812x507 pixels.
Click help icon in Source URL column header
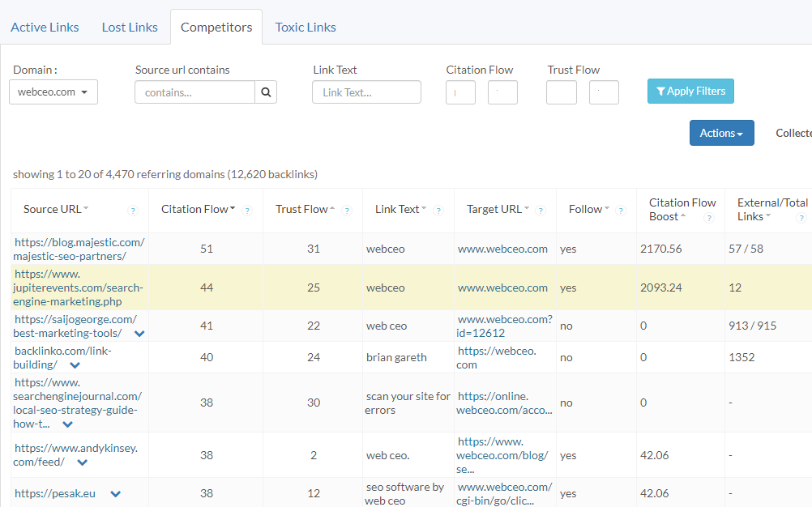133,211
